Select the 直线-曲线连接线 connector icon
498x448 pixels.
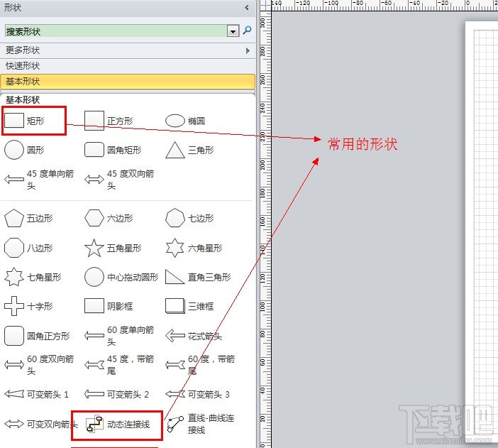pyautogui.click(x=175, y=424)
